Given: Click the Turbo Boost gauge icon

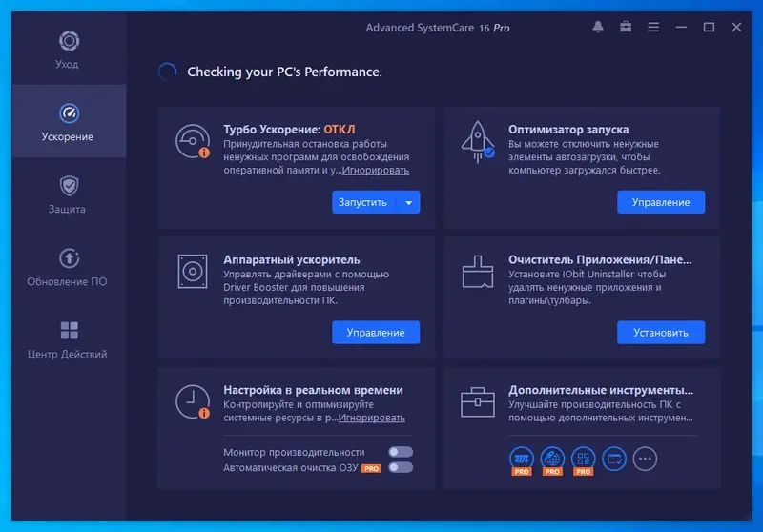Looking at the screenshot, I should coord(193,141).
